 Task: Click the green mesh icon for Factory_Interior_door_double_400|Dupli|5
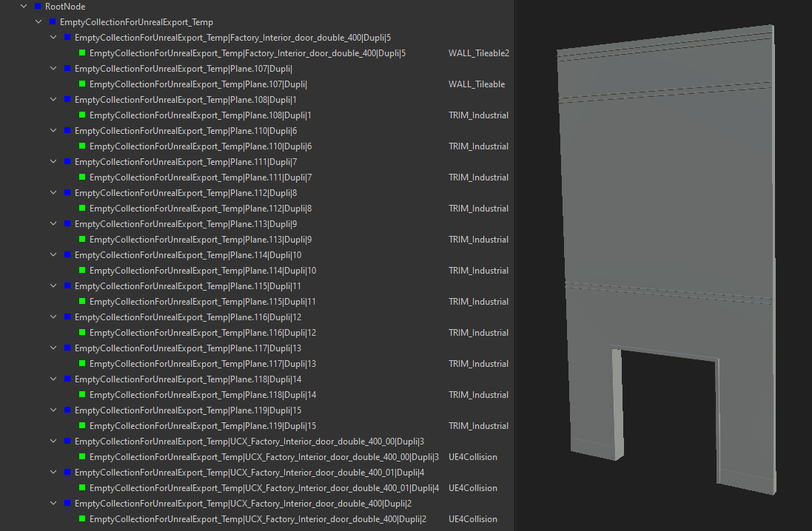(81, 53)
